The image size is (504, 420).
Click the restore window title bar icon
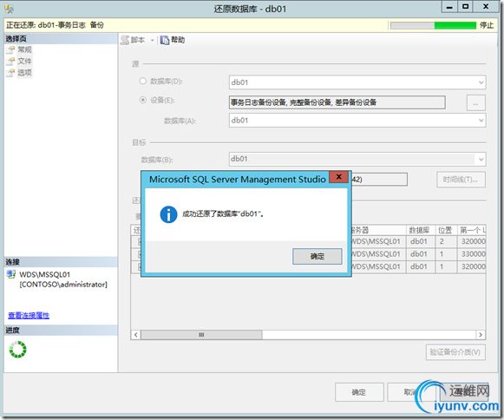tap(9, 9)
